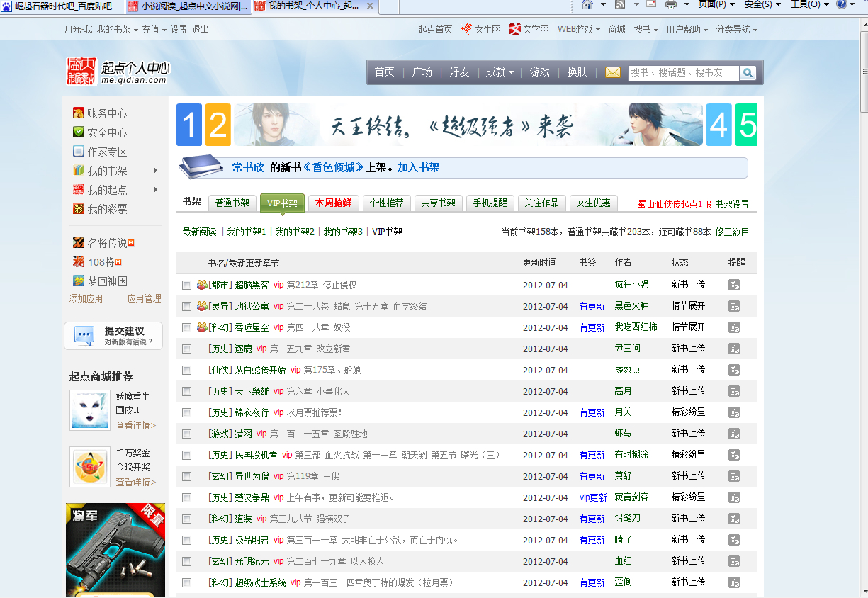Expand 我的起点 sidebar submenu
Screen dimensions: 868x598
pyautogui.click(x=155, y=190)
